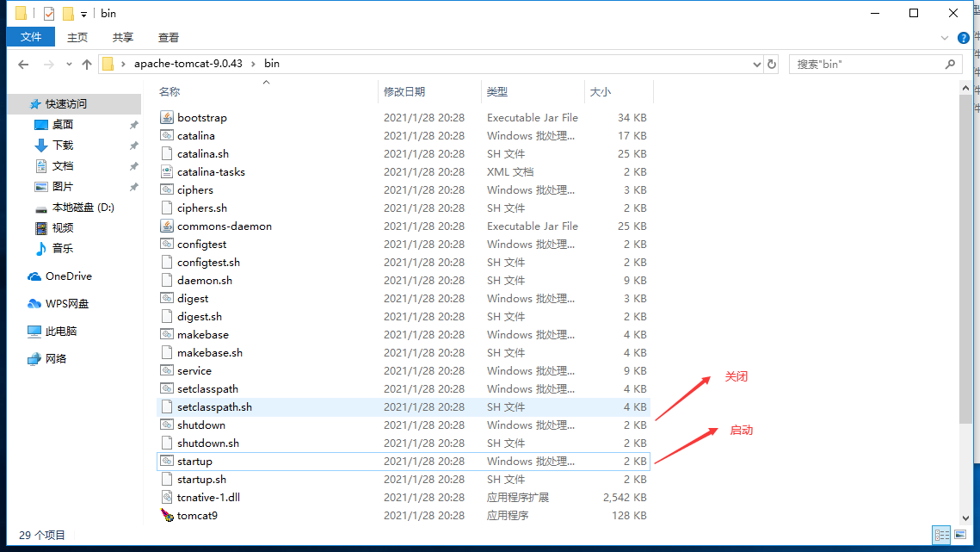The width and height of the screenshot is (980, 552).
Task: Select the setclasspath.sh file name
Action: click(x=214, y=407)
